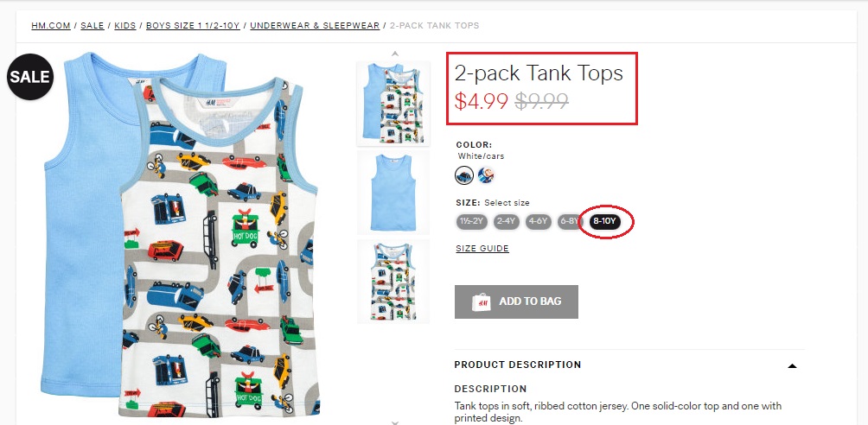Pick the second color swatch
This screenshot has height=425, width=868.
click(x=486, y=175)
